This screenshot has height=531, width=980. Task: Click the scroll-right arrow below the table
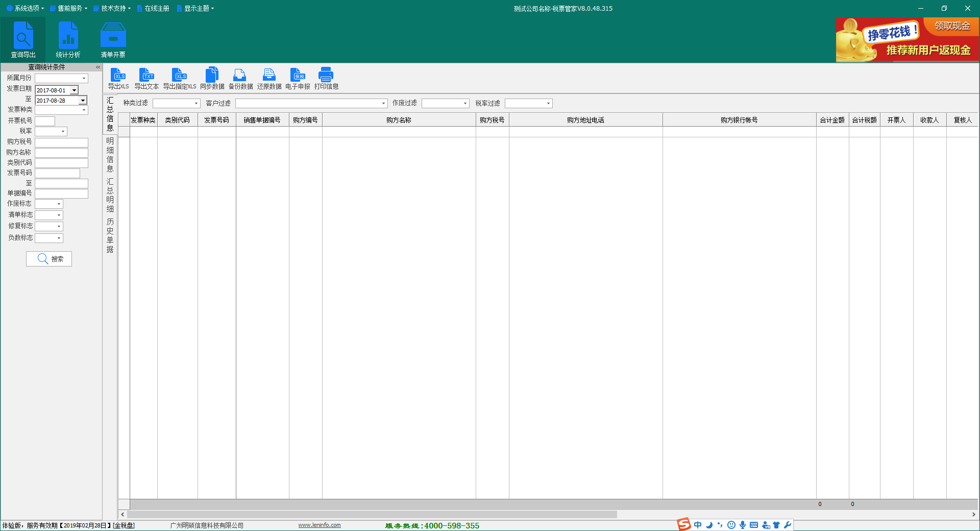(x=974, y=514)
